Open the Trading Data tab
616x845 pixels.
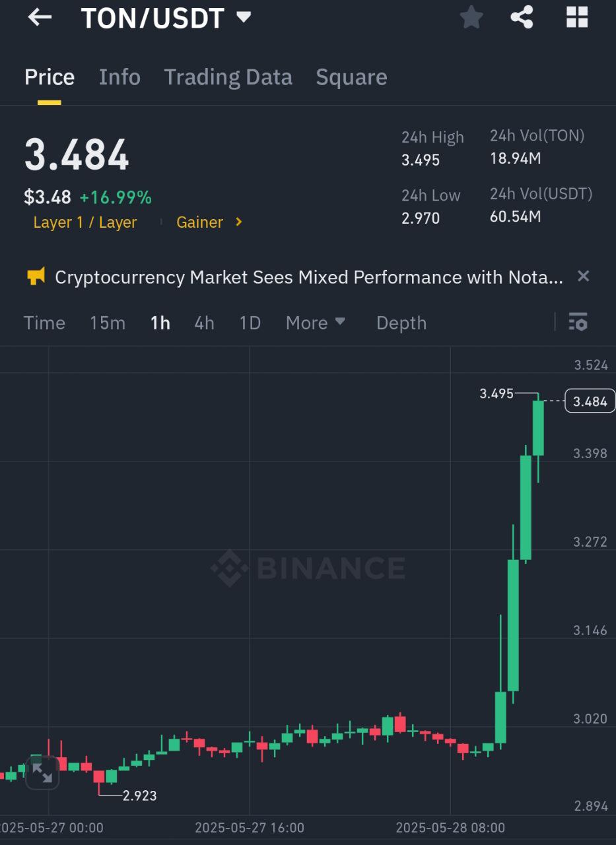coord(228,77)
